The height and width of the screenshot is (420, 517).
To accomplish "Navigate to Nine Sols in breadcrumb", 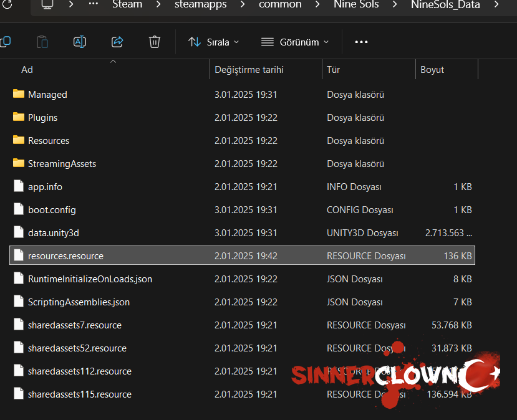I will click(356, 4).
